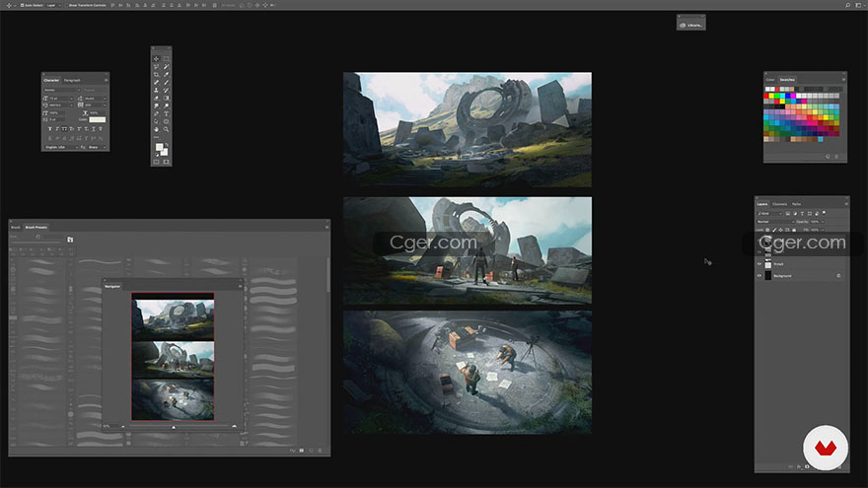The width and height of the screenshot is (868, 488).
Task: Click the Navigator preview thumbnail
Action: pyautogui.click(x=173, y=356)
